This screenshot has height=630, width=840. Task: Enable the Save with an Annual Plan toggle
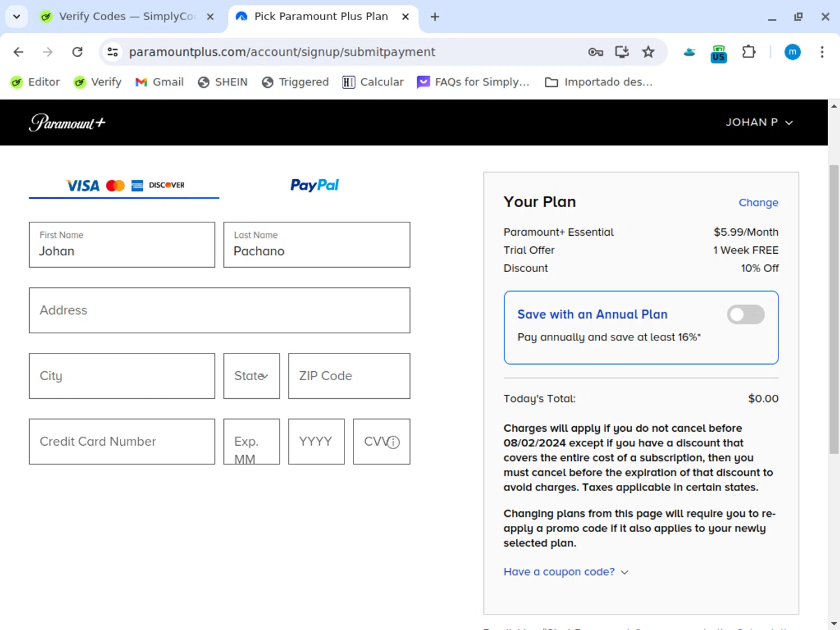pyautogui.click(x=745, y=315)
